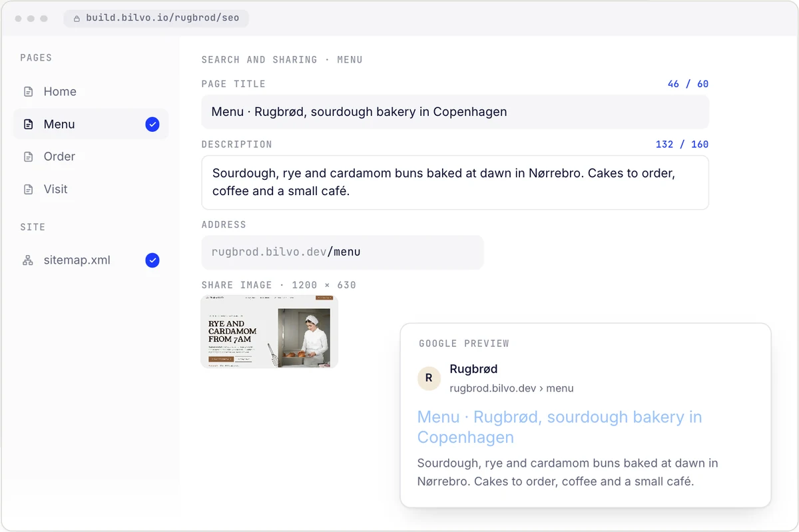799x532 pixels.
Task: Click the preview breadcrumb rugbrod.bilvo.dev › menu
Action: point(511,388)
